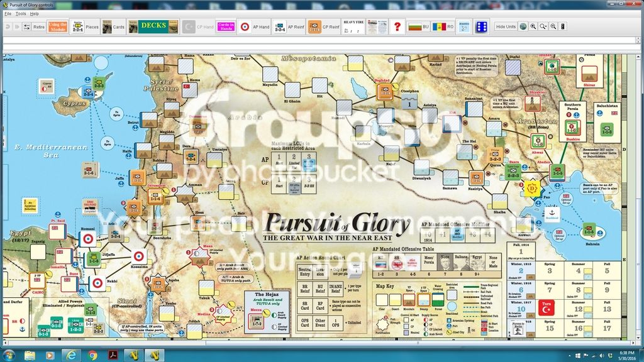The image size is (644, 362).
Task: Click the step-forward log icon
Action: tap(17, 26)
